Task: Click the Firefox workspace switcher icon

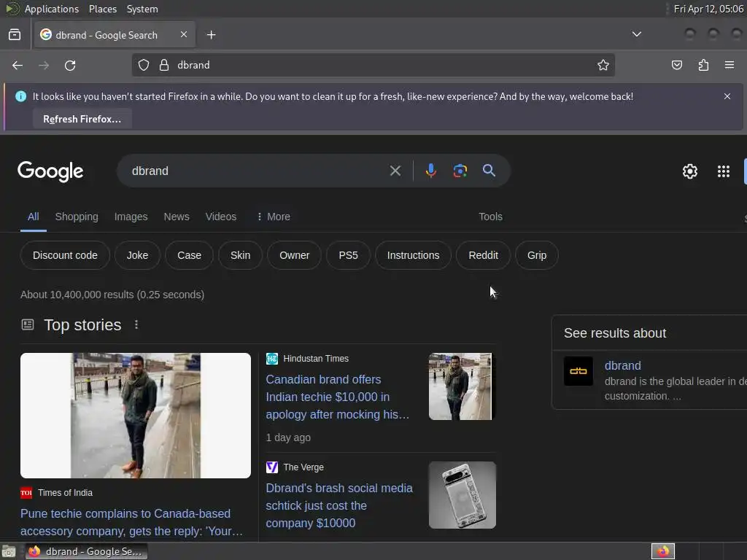Action: point(662,551)
